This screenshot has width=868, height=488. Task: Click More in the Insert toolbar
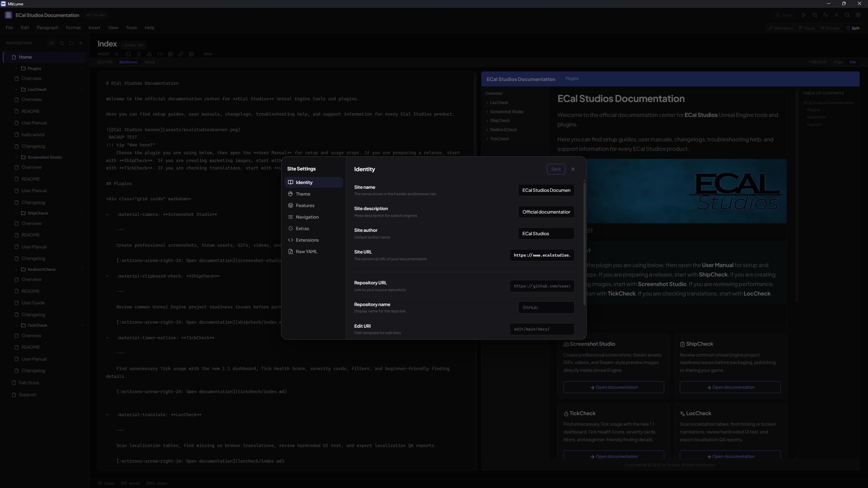coord(208,54)
